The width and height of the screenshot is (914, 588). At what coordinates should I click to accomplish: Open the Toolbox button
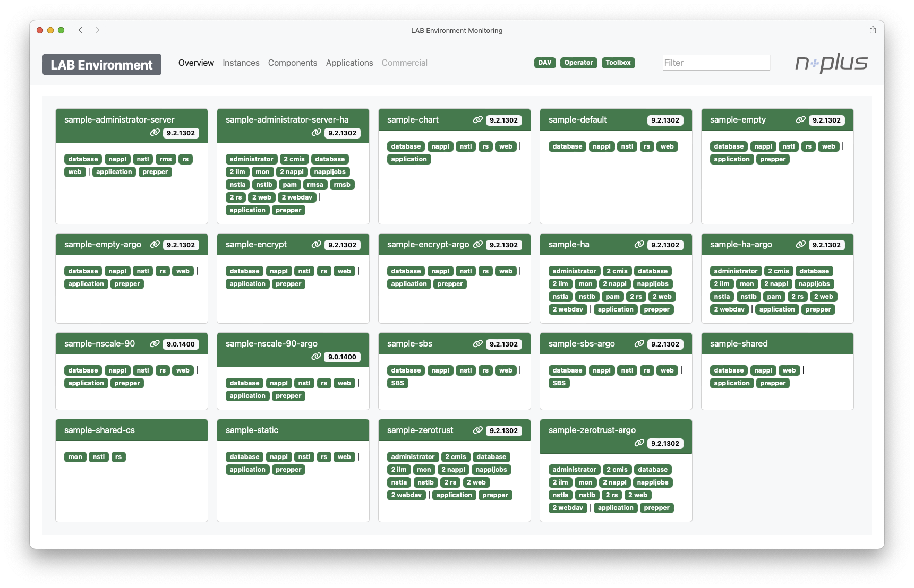pos(618,63)
